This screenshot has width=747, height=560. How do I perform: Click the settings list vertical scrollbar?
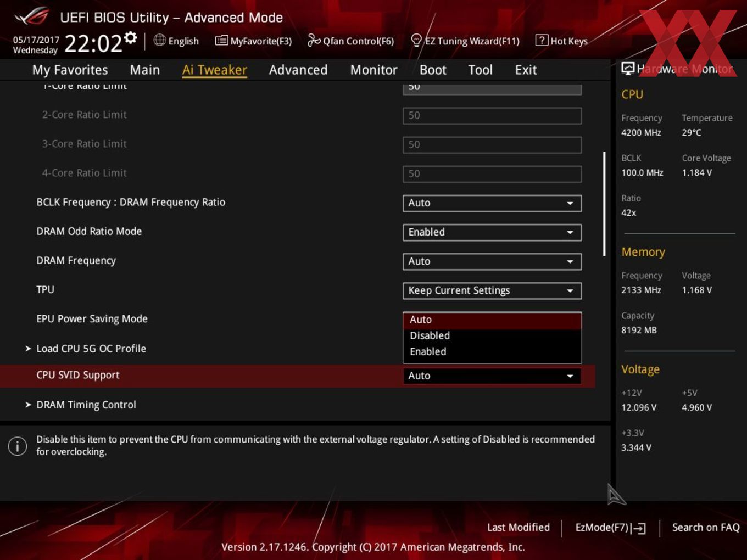pyautogui.click(x=604, y=204)
